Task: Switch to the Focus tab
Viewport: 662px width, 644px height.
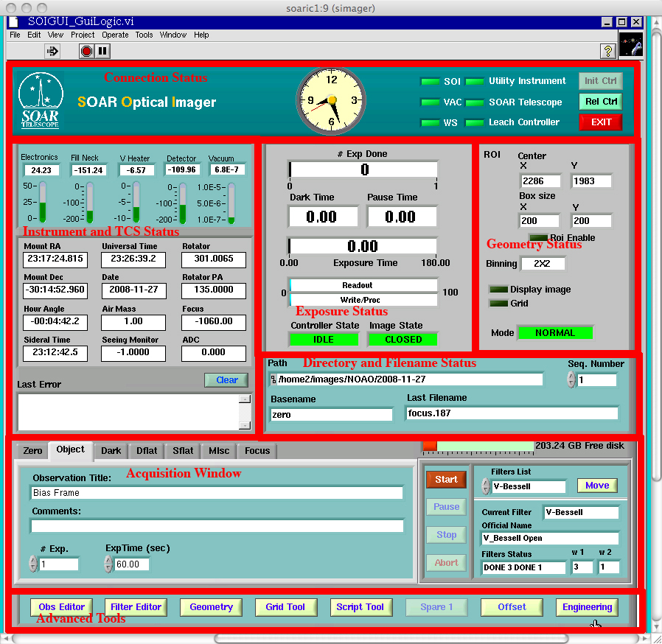Action: [x=257, y=451]
